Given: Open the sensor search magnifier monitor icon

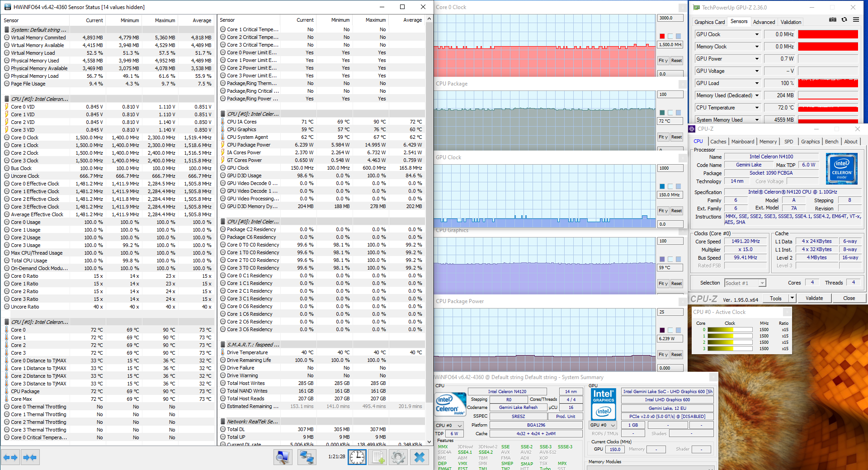Looking at the screenshot, I should point(283,457).
